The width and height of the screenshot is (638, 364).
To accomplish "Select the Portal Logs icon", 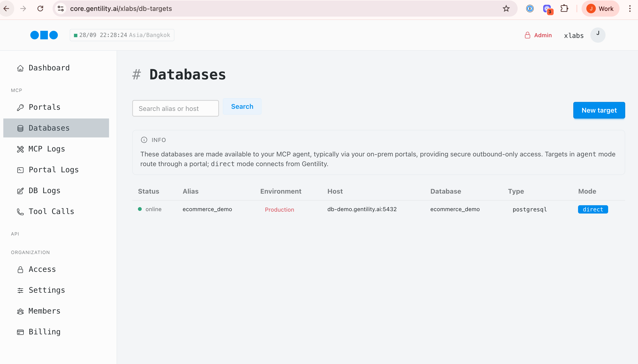I will pos(20,170).
